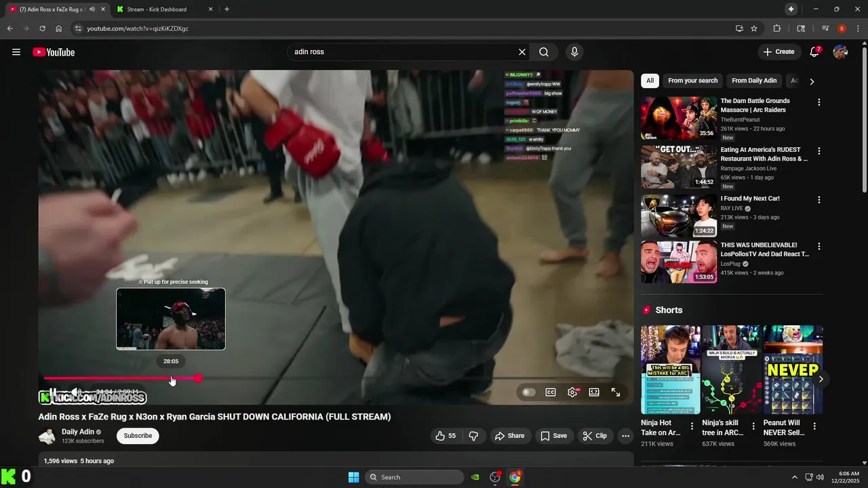Mute the video volume icon
Screen dimensions: 868x488
77,392
